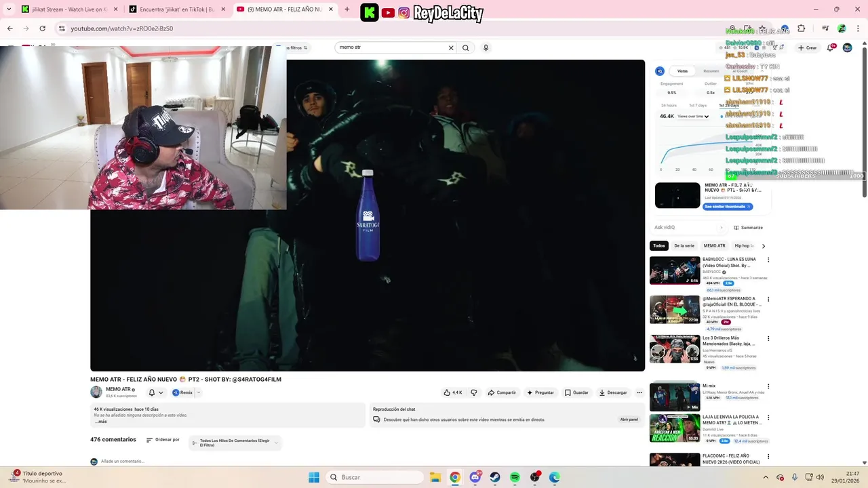
Task: Click Abrir panel for chat replay
Action: pos(629,420)
